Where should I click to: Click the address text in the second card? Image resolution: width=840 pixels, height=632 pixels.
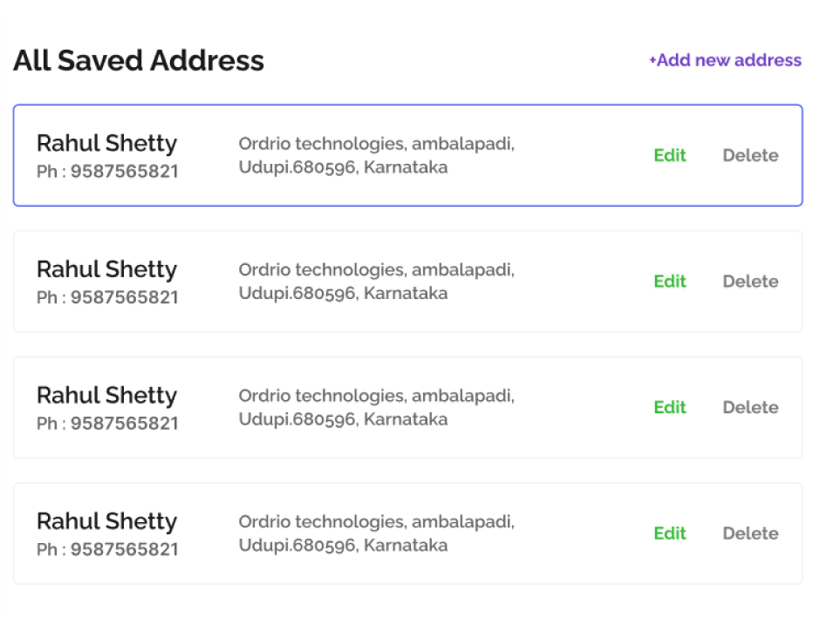[x=376, y=282]
